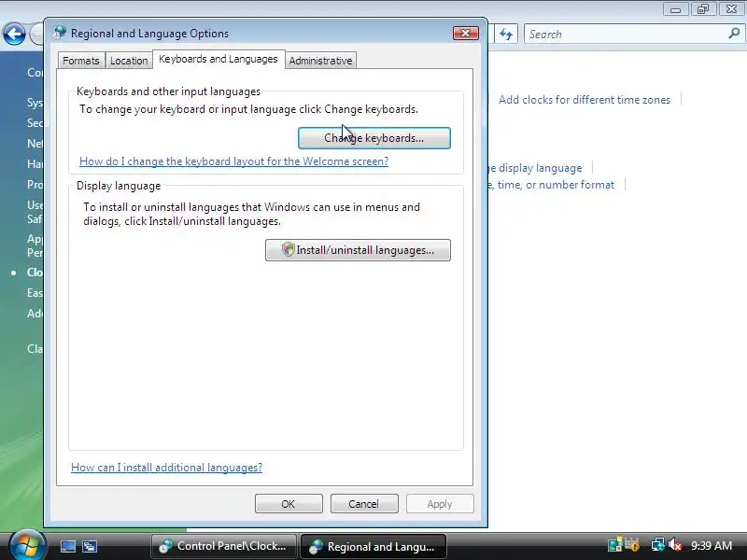Click the greyed-out Apply button
747x560 pixels.
(440, 504)
